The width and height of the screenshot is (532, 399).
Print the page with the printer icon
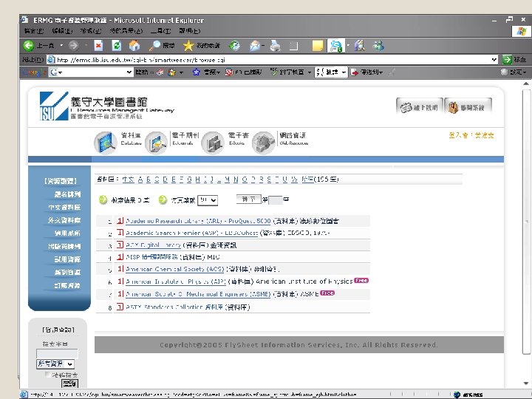275,46
